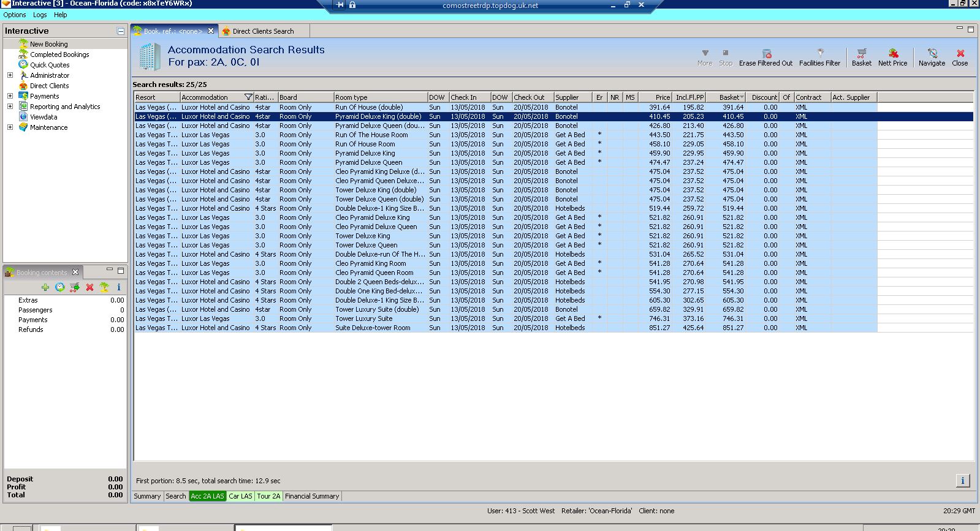
Task: Click the lock icon in remote desktop bar
Action: point(352,5)
